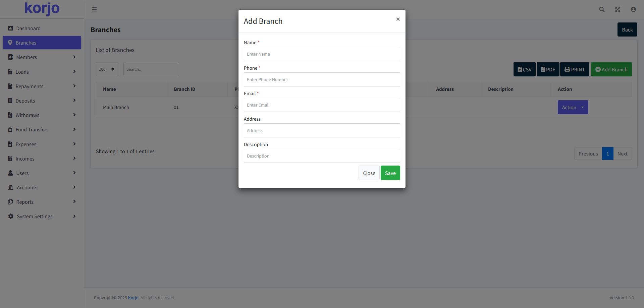Expand the Loans submenu chevron
Image resolution: width=644 pixels, height=308 pixels.
(74, 72)
